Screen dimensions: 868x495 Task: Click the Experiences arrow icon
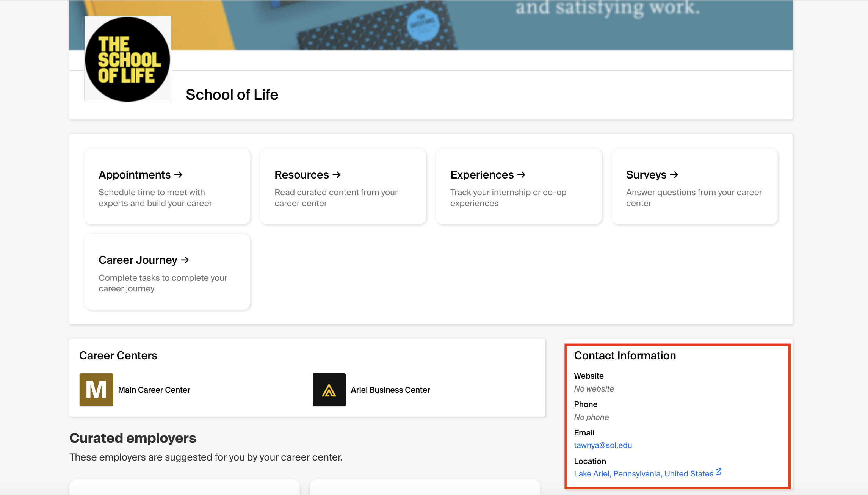pos(522,175)
